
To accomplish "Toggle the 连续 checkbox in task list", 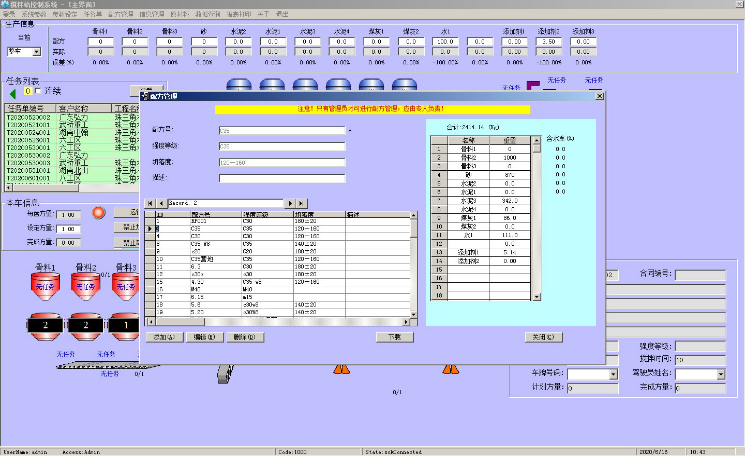I will [38, 91].
